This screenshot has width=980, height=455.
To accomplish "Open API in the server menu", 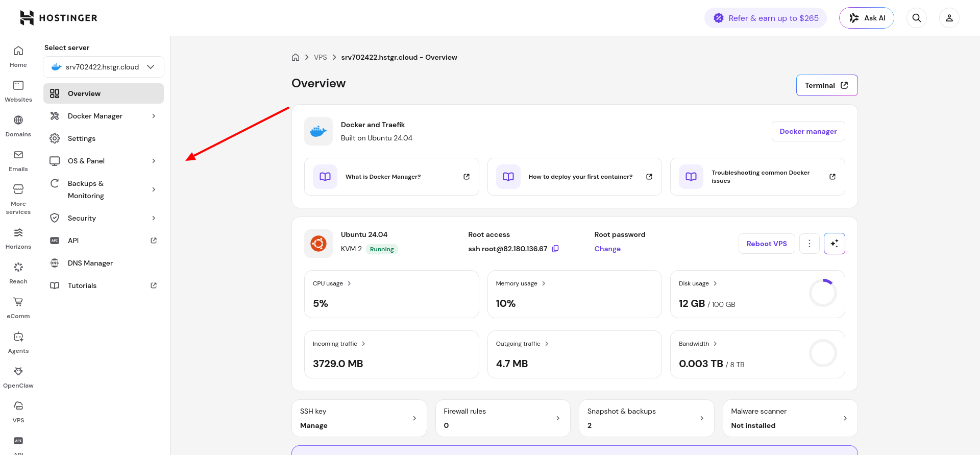I will (104, 241).
